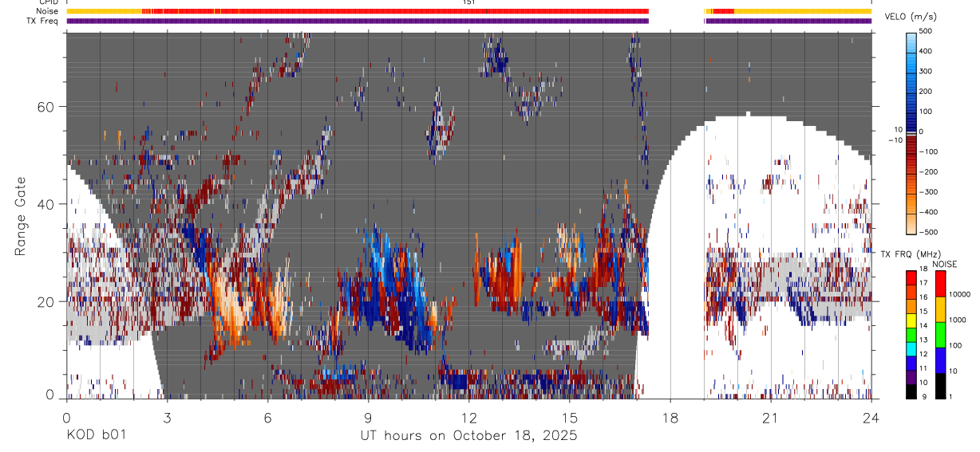Viewport: 980px width, 452px height.
Task: Click the red-orange Noise strip before 18 UT
Action: click(395, 11)
